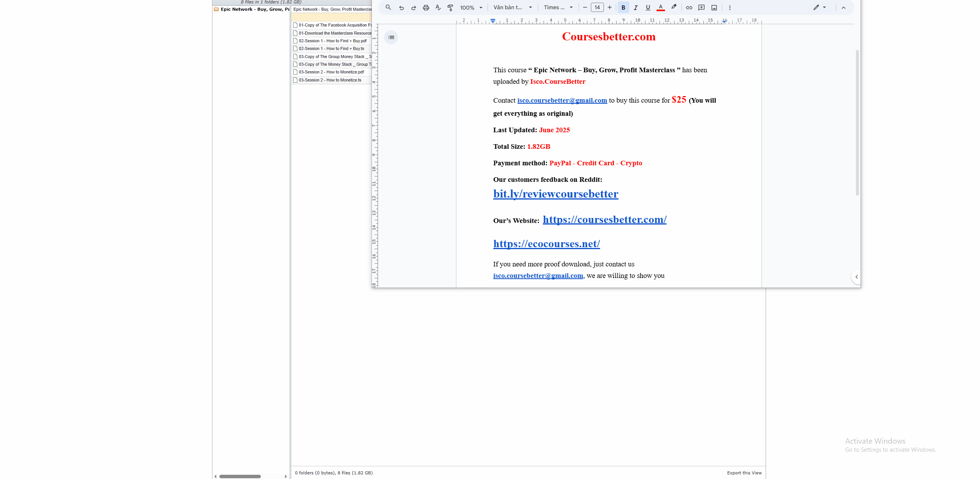The height and width of the screenshot is (479, 980).
Task: Open the bit.ly/reviewcoursebetter link
Action: [x=555, y=194]
